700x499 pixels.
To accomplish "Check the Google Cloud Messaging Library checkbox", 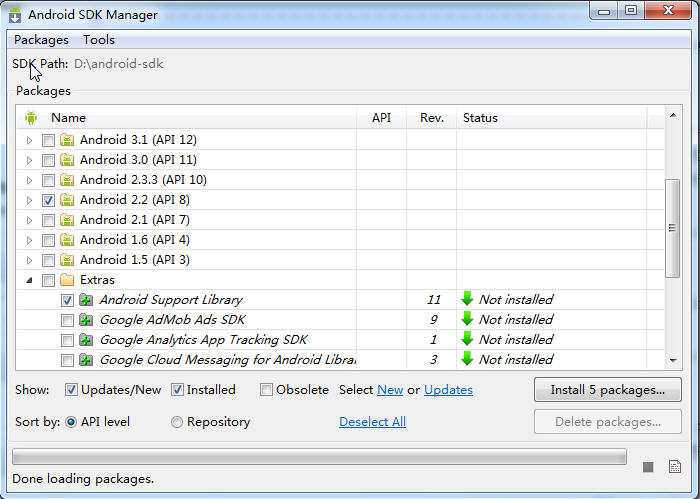I will (67, 360).
